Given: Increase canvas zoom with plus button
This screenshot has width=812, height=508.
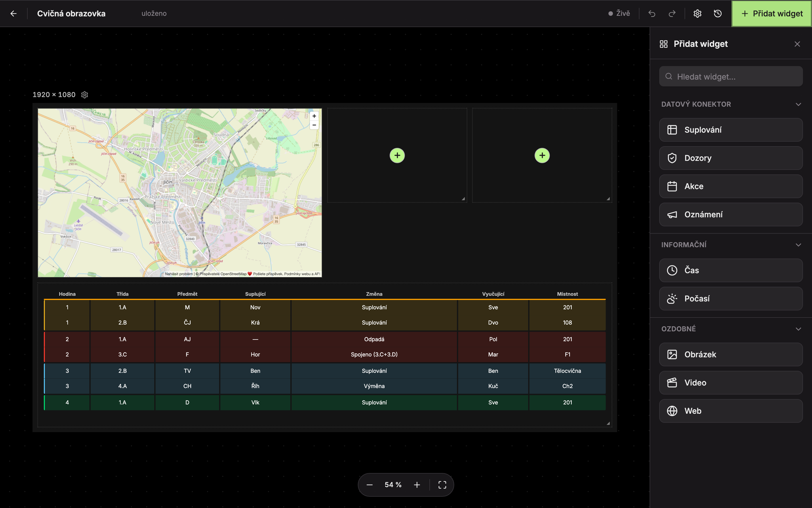Looking at the screenshot, I should click(417, 485).
